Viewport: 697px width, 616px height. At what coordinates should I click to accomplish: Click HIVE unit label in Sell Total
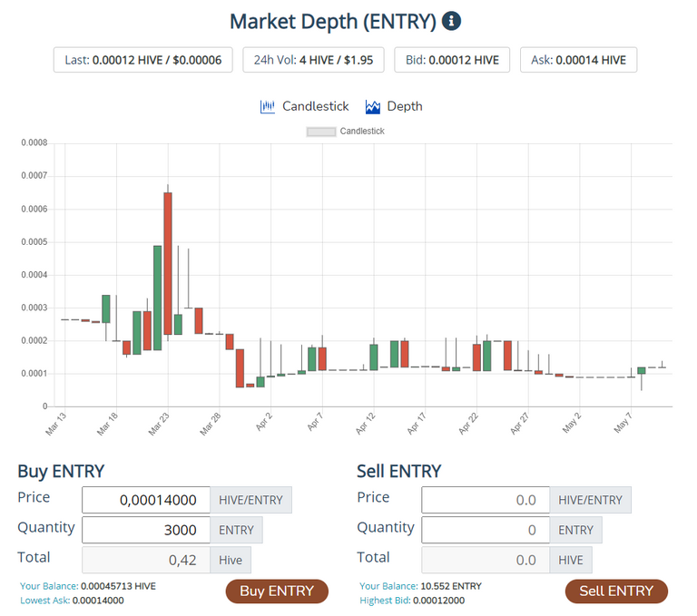click(571, 560)
